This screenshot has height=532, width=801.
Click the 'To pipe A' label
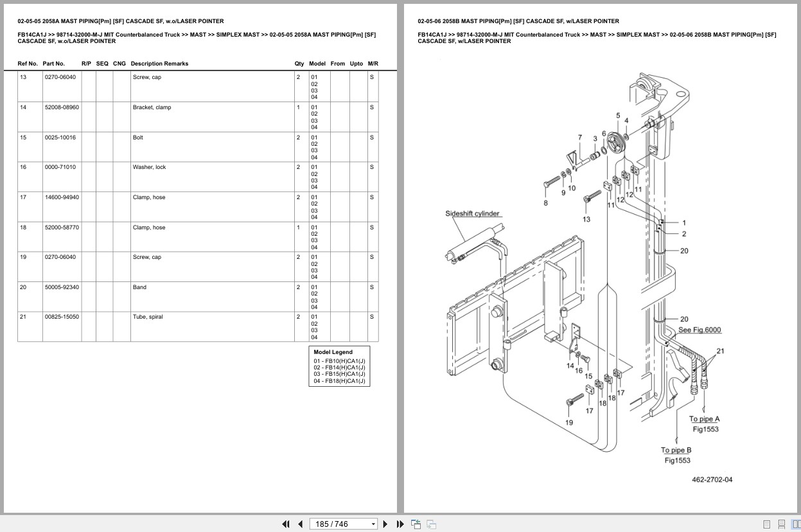704,419
